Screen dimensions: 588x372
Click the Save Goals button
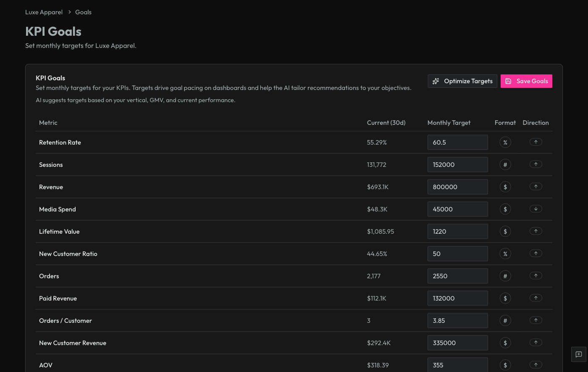pos(526,81)
